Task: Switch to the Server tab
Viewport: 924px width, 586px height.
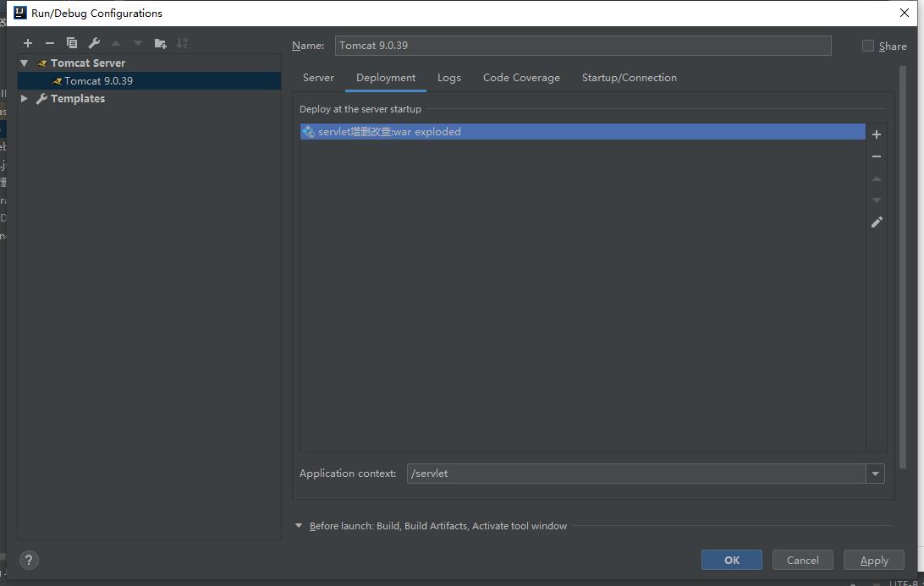Action: click(x=318, y=78)
